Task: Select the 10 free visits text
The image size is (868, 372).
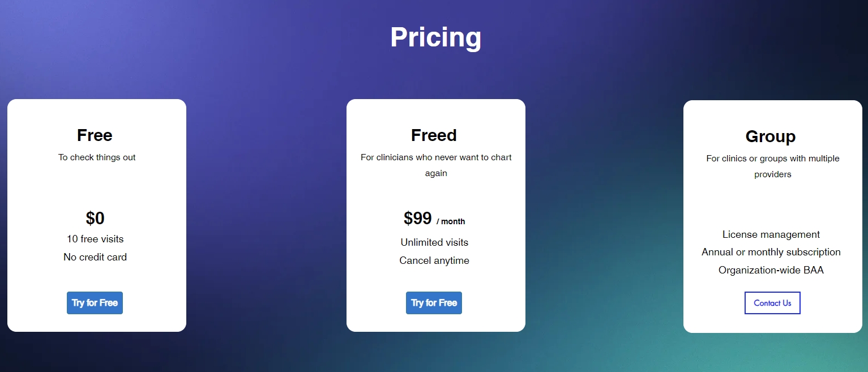Action: point(95,238)
